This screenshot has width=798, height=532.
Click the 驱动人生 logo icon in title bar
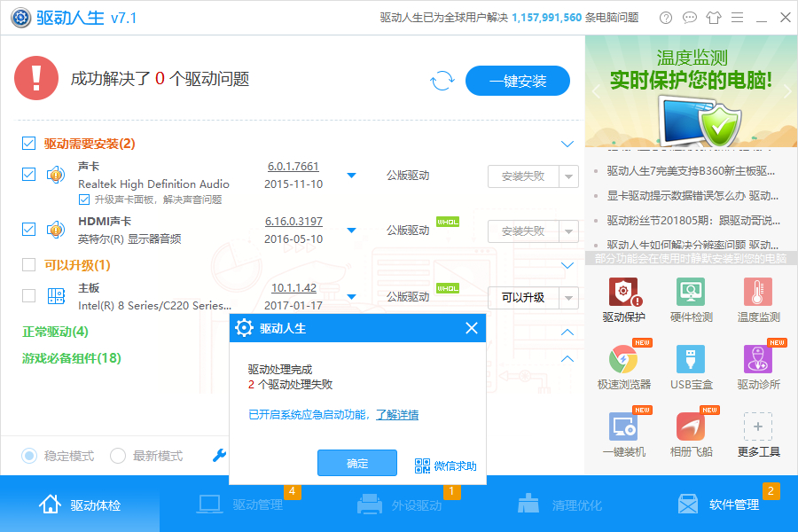pyautogui.click(x=21, y=18)
